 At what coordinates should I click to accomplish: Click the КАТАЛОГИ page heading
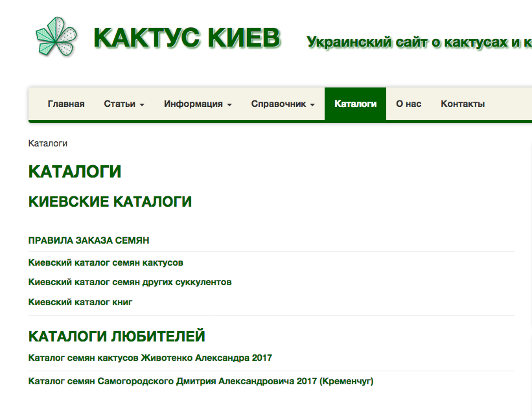(75, 171)
